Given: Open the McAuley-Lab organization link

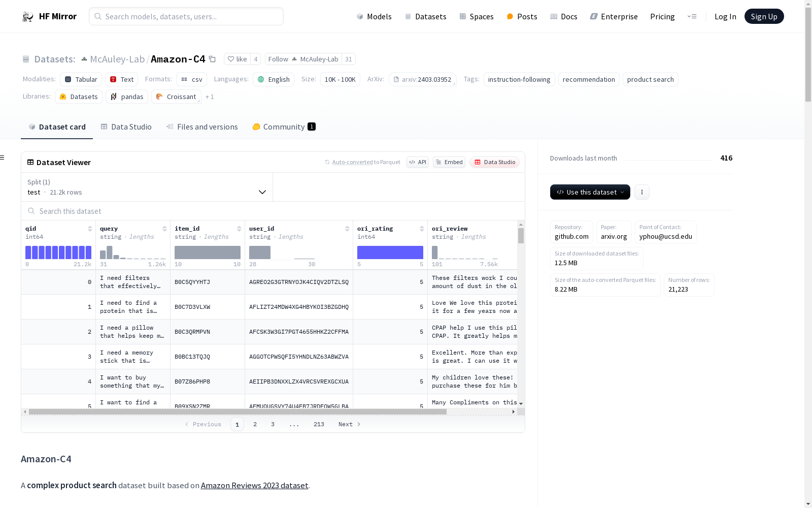Looking at the screenshot, I should [x=117, y=59].
